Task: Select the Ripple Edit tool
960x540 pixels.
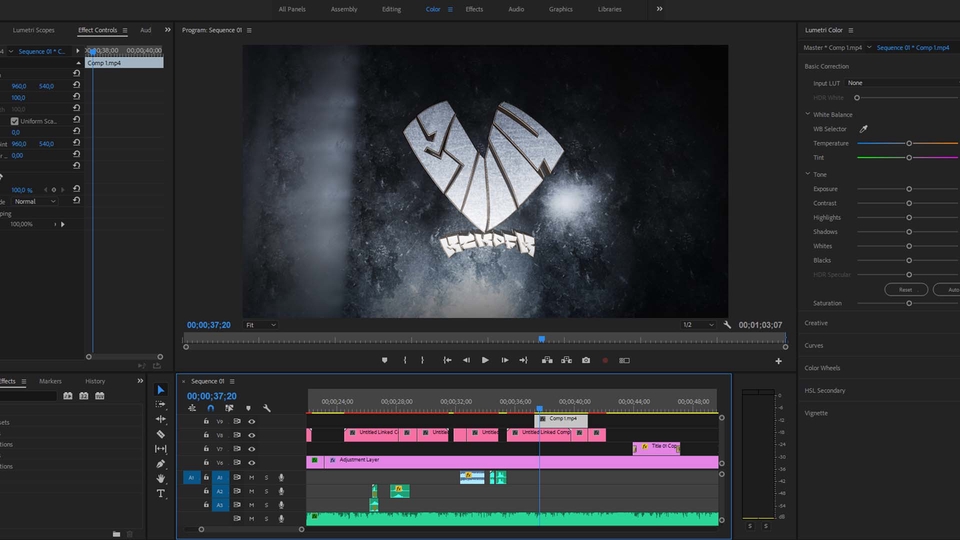Action: [160, 419]
